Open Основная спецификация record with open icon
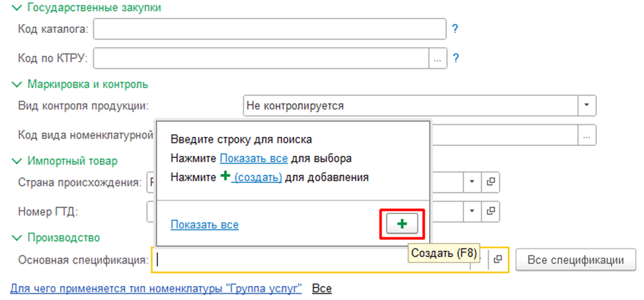Image resolution: width=644 pixels, height=300 pixels. 498,260
